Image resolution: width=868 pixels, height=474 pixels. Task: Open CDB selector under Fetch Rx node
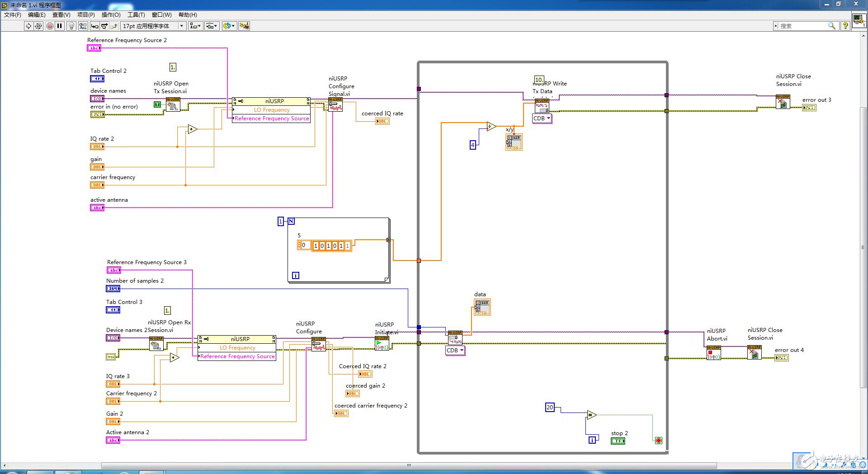click(x=455, y=351)
